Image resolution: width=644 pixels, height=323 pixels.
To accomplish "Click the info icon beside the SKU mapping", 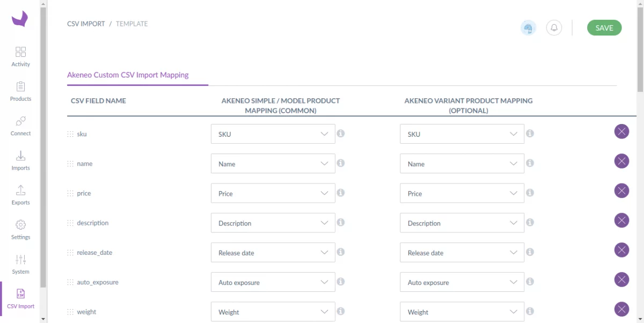I will point(341,133).
